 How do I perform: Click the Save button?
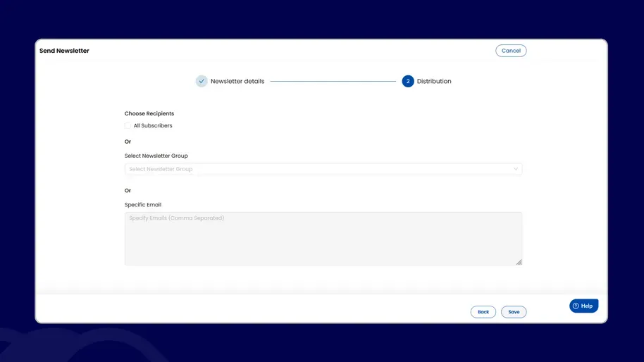point(514,312)
